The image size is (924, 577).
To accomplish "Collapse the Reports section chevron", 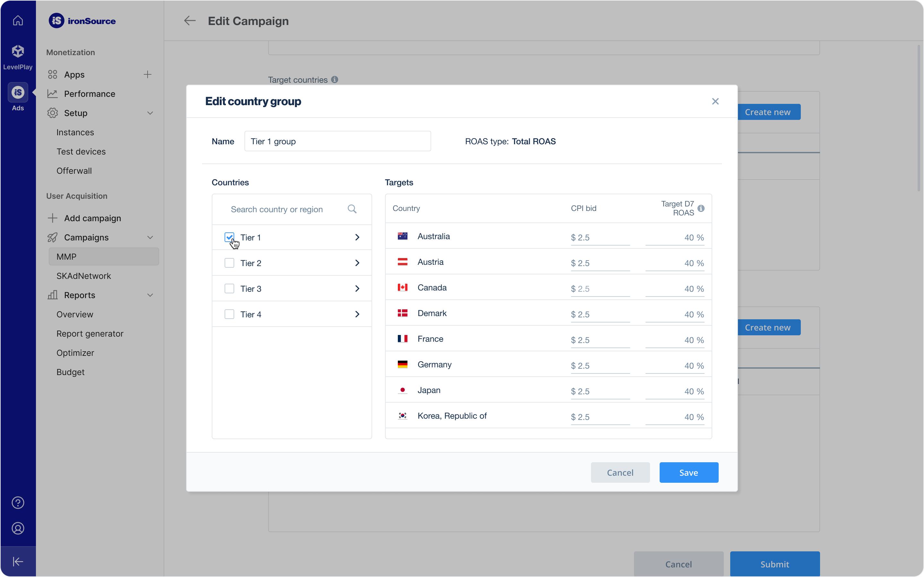I will (150, 295).
